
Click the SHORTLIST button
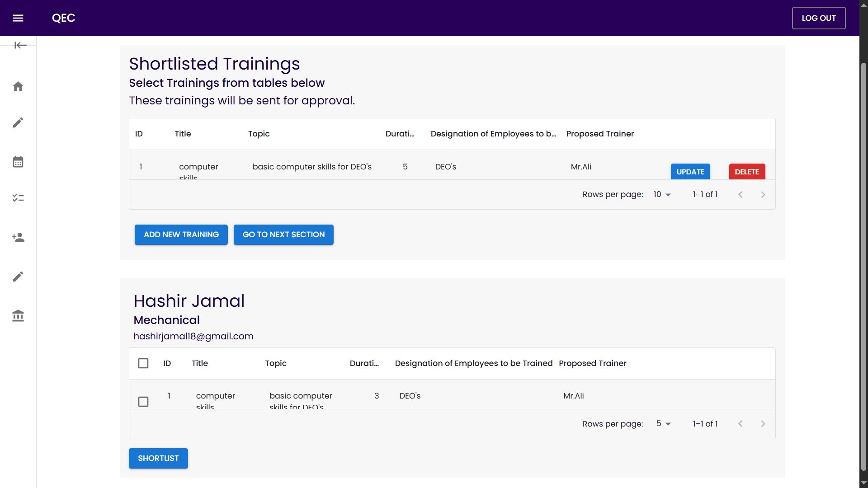pyautogui.click(x=158, y=458)
